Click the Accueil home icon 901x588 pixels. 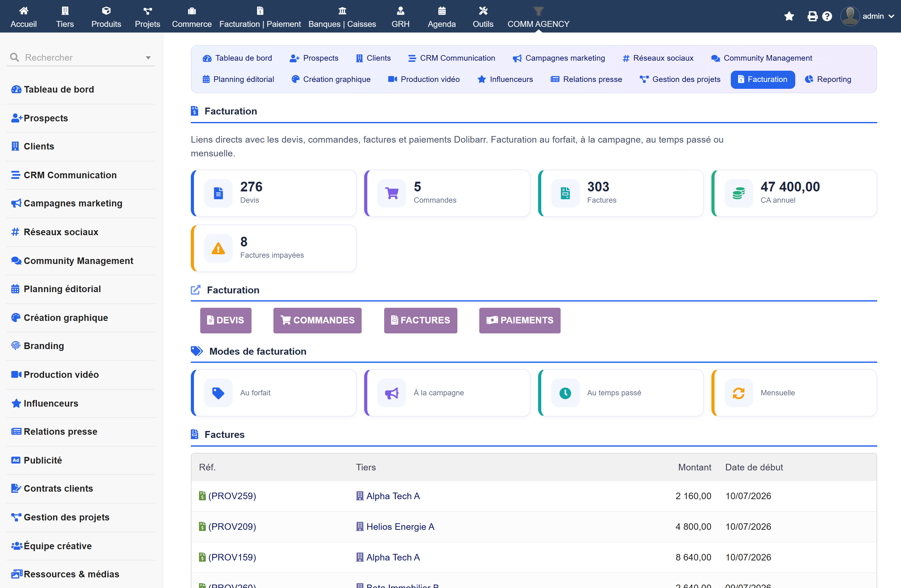pyautogui.click(x=23, y=11)
